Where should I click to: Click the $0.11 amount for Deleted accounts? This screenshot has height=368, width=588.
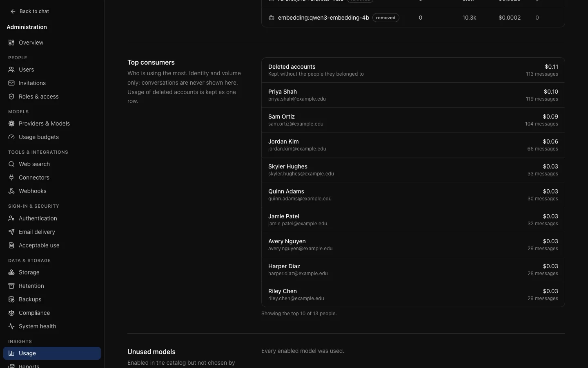click(x=551, y=67)
